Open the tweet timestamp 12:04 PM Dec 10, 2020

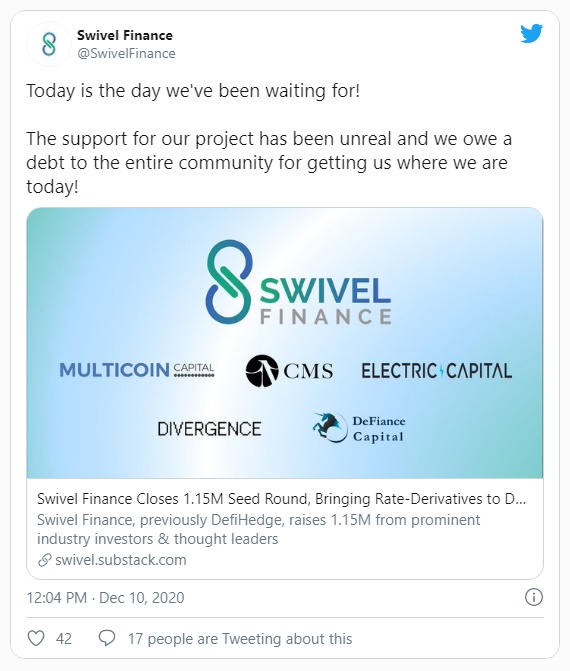coord(105,597)
